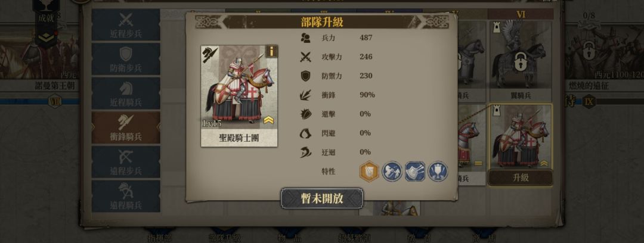Click the 防禦力 shield stat icon

tap(305, 76)
